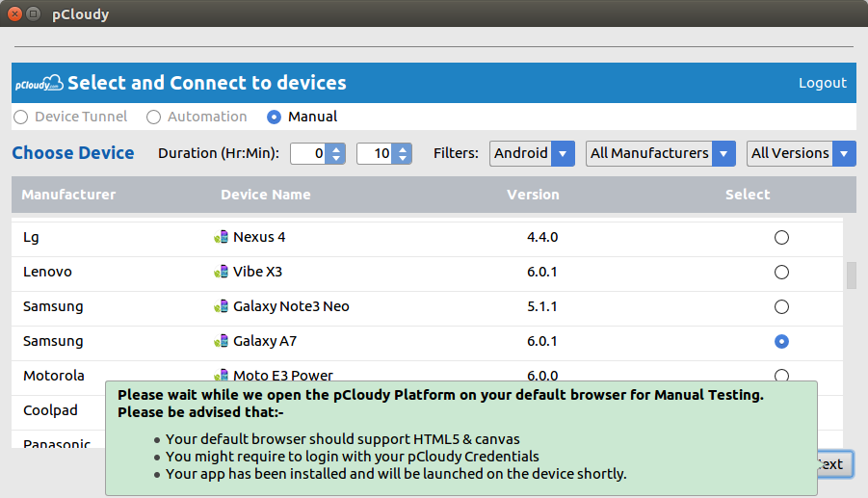Select the Automation radio button
868x498 pixels.
pos(153,118)
